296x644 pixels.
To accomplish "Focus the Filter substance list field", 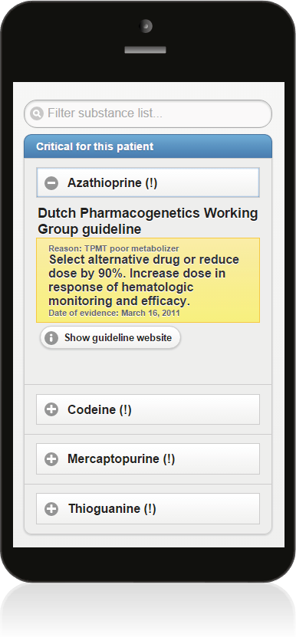I will (148, 113).
